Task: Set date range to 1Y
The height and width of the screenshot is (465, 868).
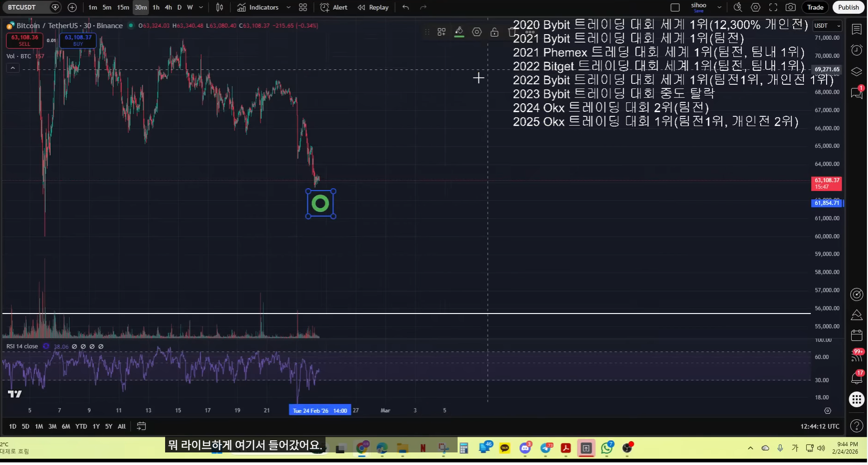Action: click(96, 426)
